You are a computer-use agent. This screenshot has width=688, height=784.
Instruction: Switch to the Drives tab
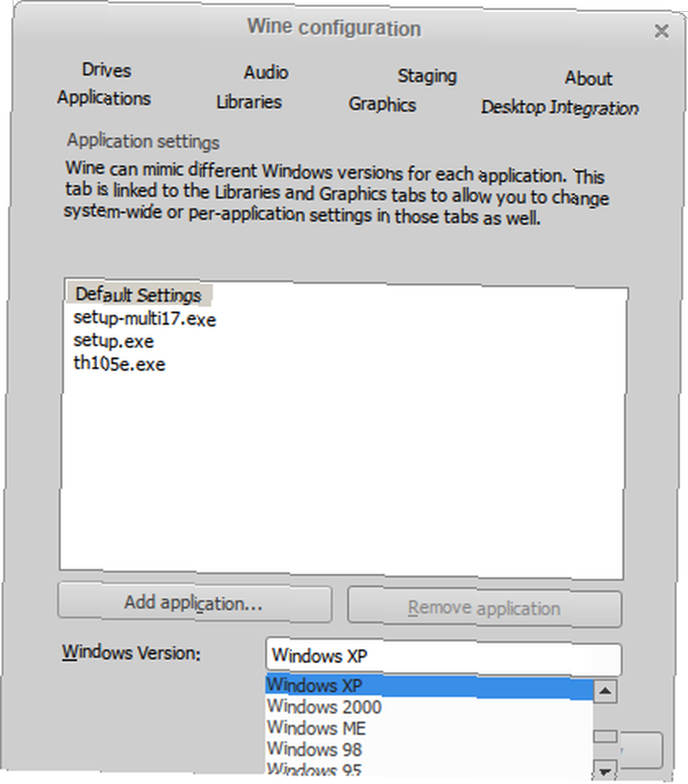pos(107,70)
